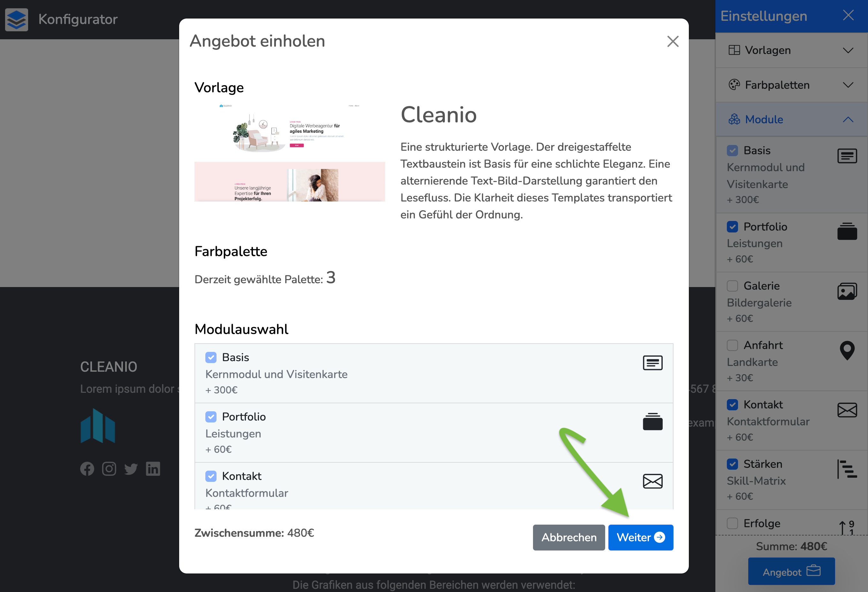Click the Facebook icon in footer
The height and width of the screenshot is (592, 868).
pyautogui.click(x=87, y=469)
